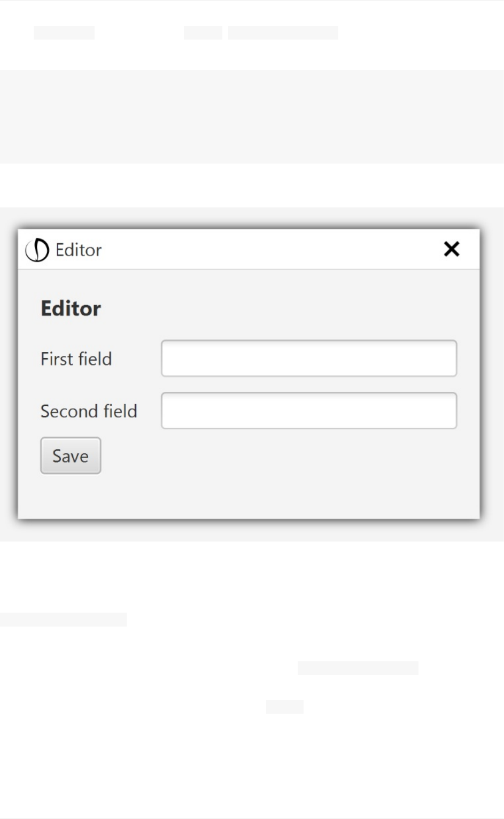Screen dimensions: 504x819
Task: Click the bold Editor heading
Action: coord(71,308)
